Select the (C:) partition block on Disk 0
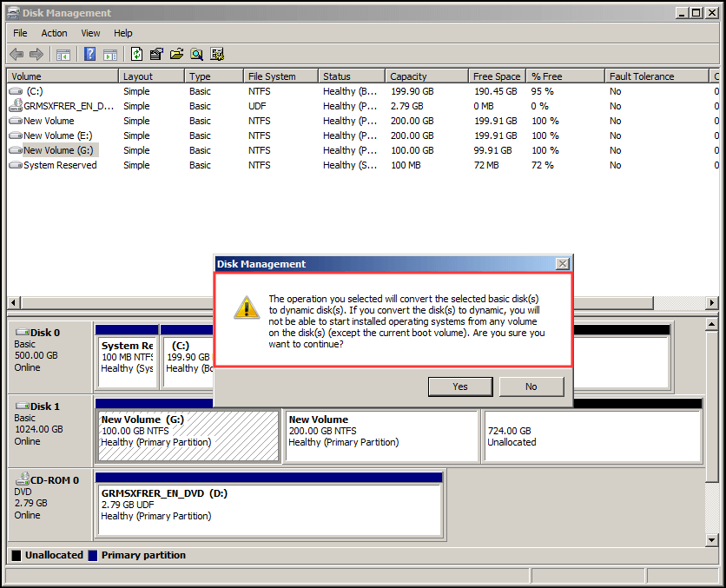The height and width of the screenshot is (588, 726). [x=187, y=357]
